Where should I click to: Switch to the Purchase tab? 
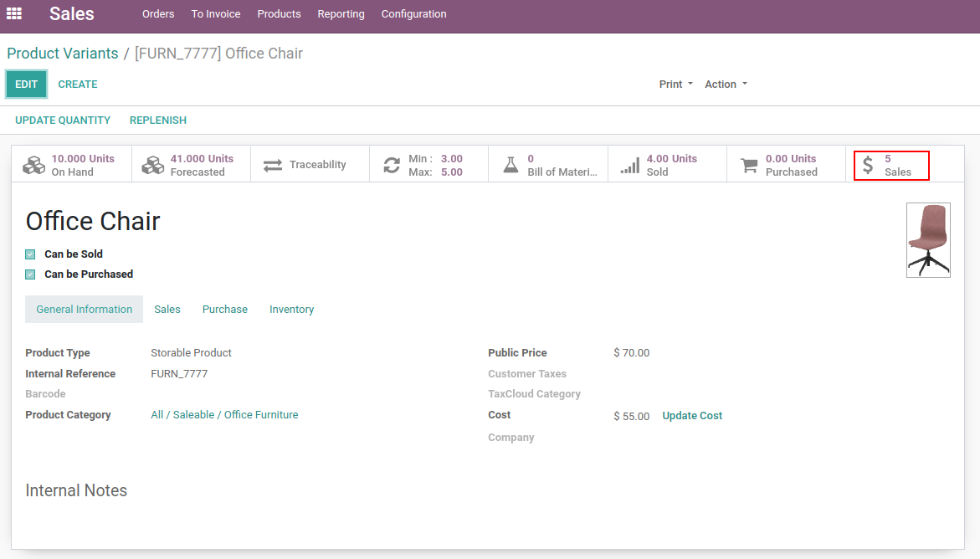tap(224, 310)
